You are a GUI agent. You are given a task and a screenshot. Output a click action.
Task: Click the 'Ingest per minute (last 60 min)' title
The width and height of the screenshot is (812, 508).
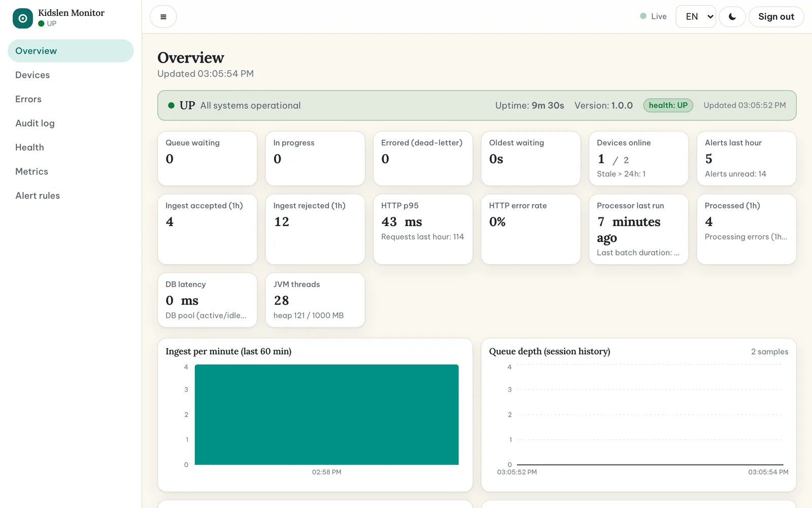tap(228, 352)
